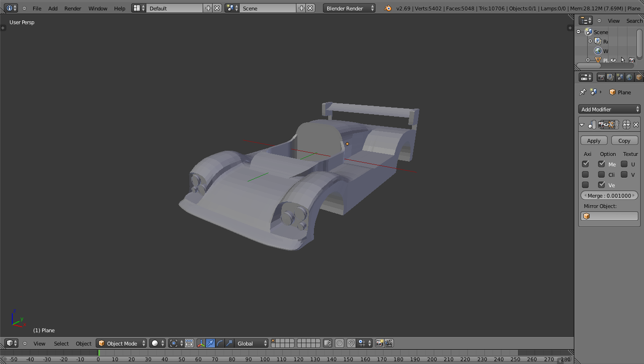Select the rotate manipulator arc icon

[220, 343]
